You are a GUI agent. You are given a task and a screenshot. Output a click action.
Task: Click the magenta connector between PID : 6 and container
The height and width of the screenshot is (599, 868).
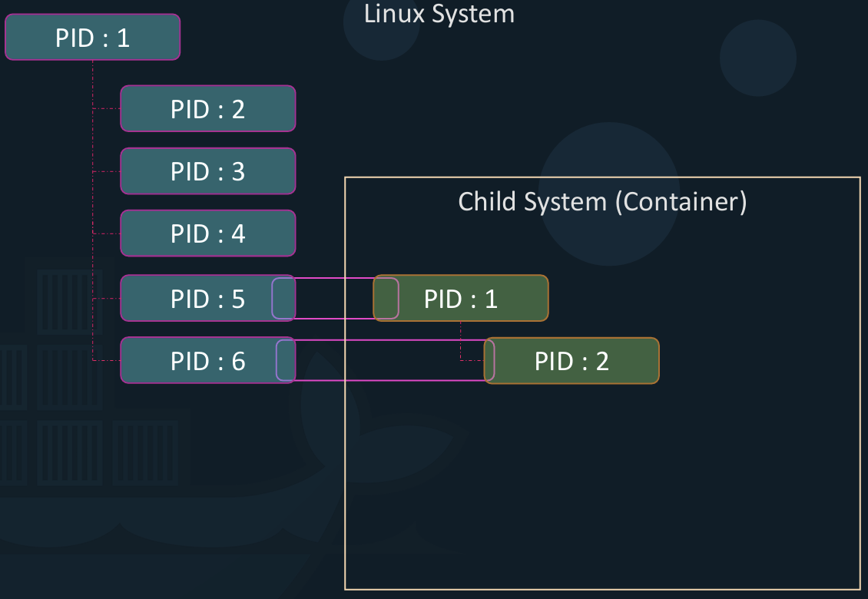coord(384,340)
